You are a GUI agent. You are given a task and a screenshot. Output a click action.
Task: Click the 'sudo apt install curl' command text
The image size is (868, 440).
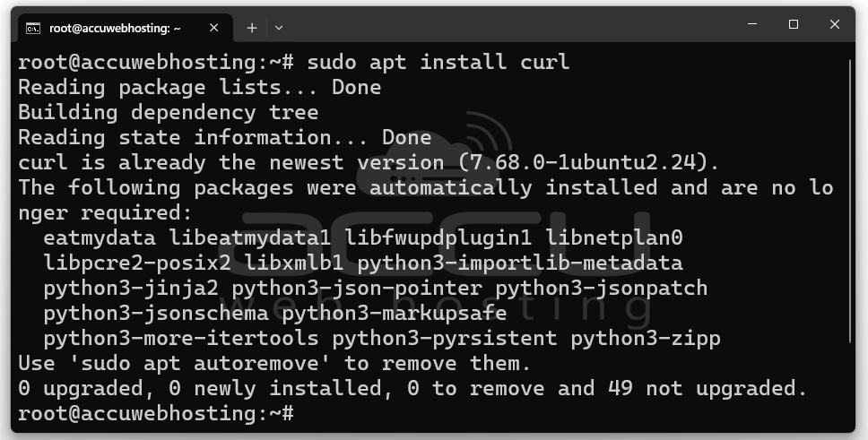[x=438, y=62]
